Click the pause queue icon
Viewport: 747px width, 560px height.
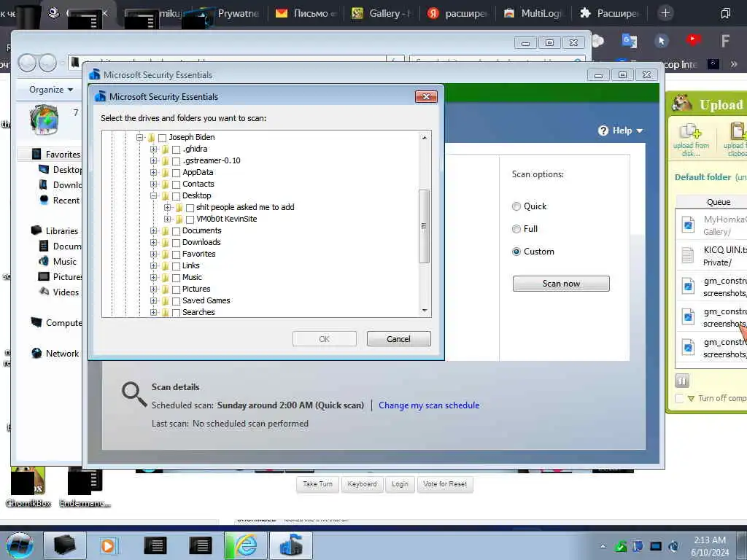pyautogui.click(x=682, y=381)
